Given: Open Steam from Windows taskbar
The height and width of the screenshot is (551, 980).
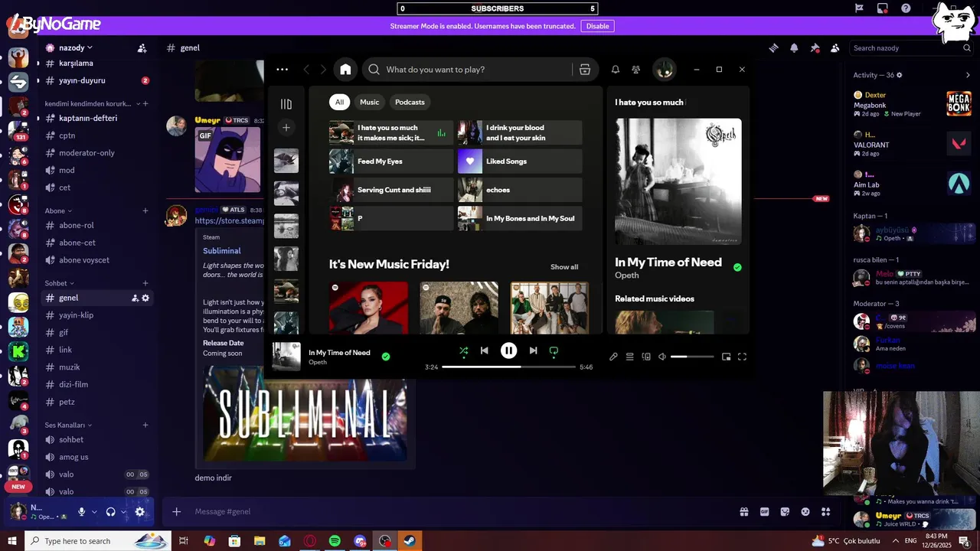Looking at the screenshot, I should [x=410, y=541].
